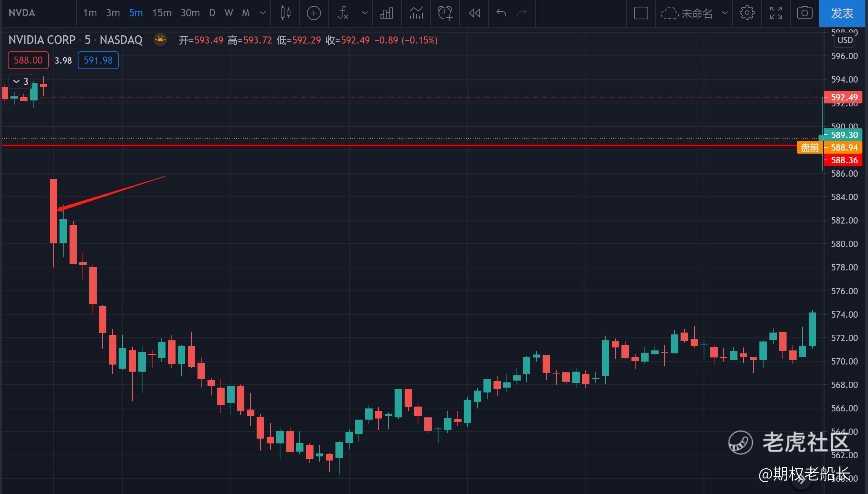Open the layout selection square icon

(x=641, y=13)
